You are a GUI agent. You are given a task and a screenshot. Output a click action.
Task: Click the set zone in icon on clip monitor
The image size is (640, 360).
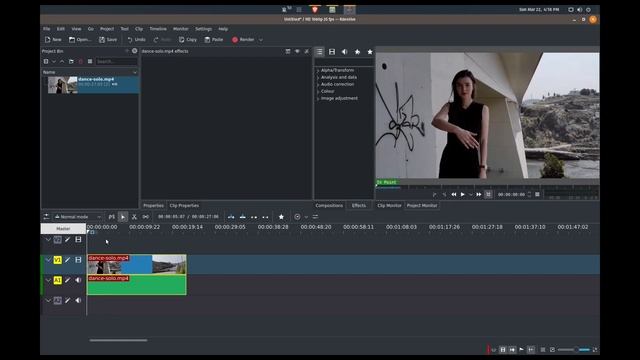pyautogui.click(x=434, y=195)
